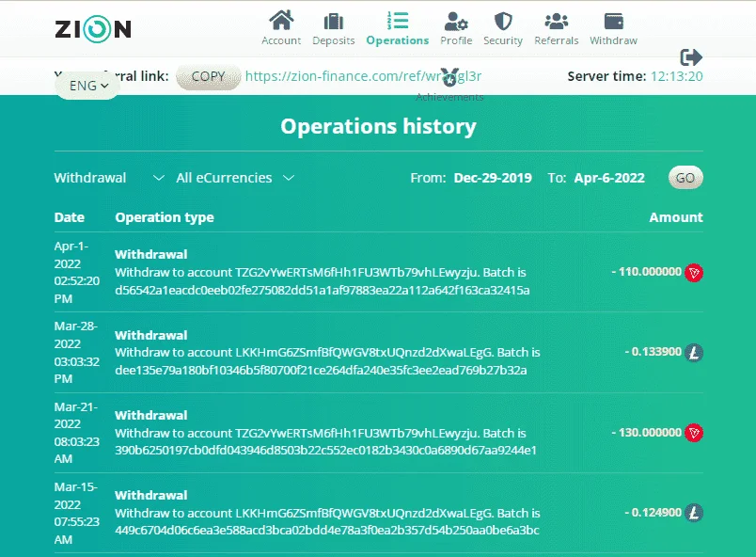Image resolution: width=756 pixels, height=557 pixels.
Task: Click the COPY referral link button
Action: 209,76
